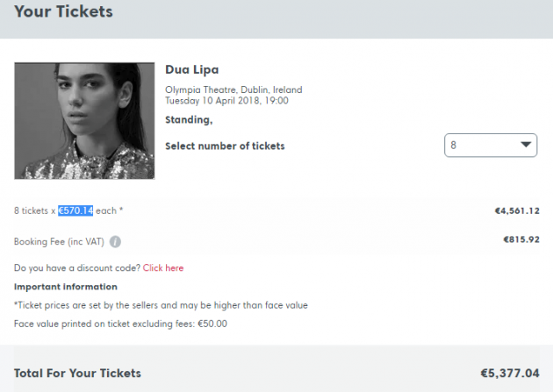Click the 'Important Information' heading
Image resolution: width=553 pixels, height=392 pixels.
click(x=66, y=287)
